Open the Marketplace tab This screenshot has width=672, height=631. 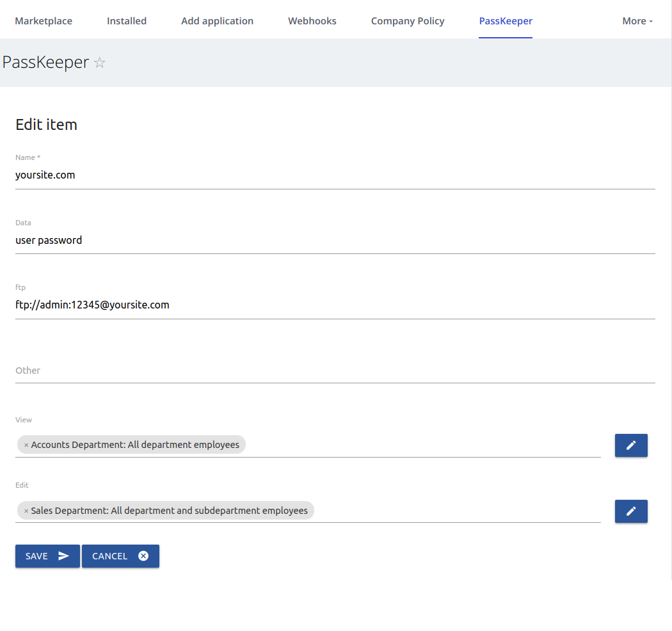[44, 21]
